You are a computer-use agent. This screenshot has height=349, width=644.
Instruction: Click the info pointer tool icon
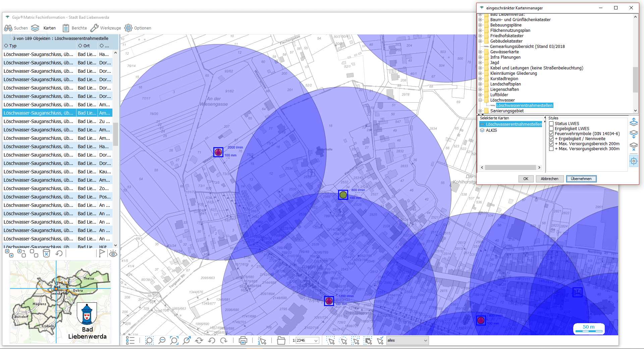pos(262,341)
